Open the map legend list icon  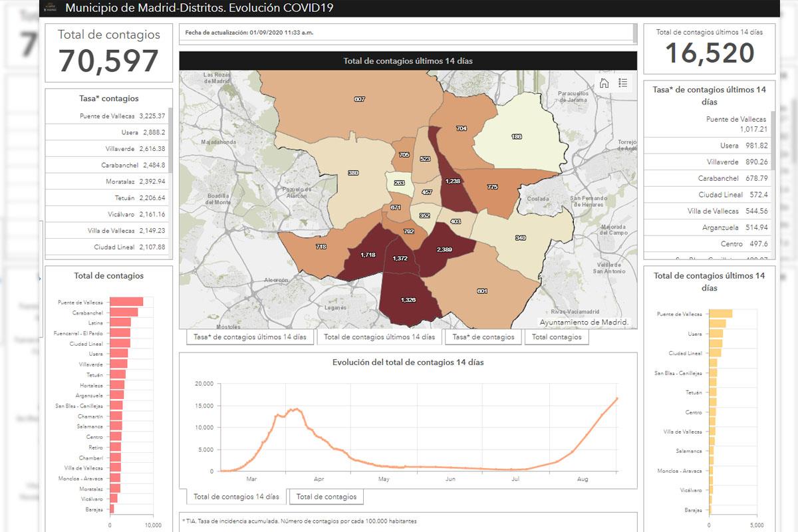623,83
